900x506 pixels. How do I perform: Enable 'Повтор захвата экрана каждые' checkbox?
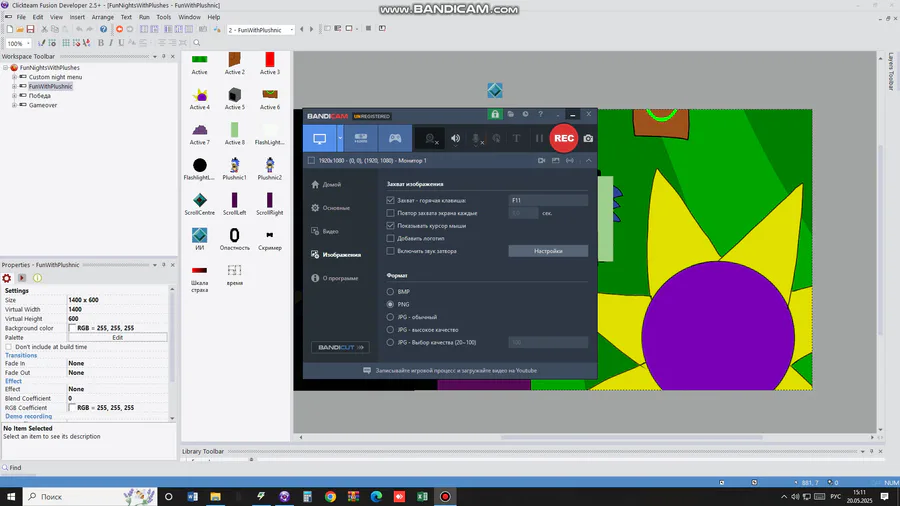[x=390, y=213]
